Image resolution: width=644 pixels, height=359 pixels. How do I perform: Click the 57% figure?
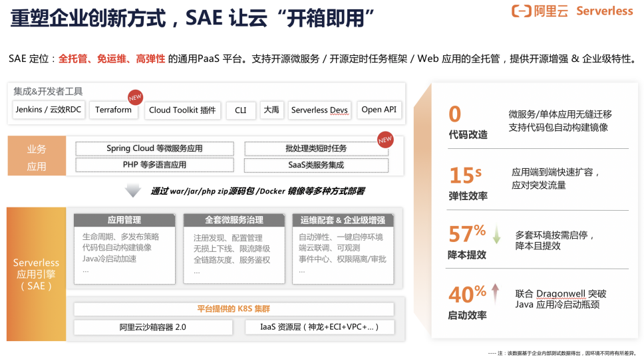[x=467, y=234]
